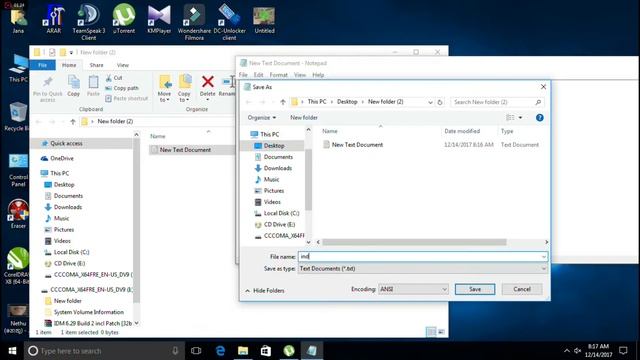The image size is (640, 360).
Task: Open DC-Unlocker client shortcut
Action: (x=229, y=22)
